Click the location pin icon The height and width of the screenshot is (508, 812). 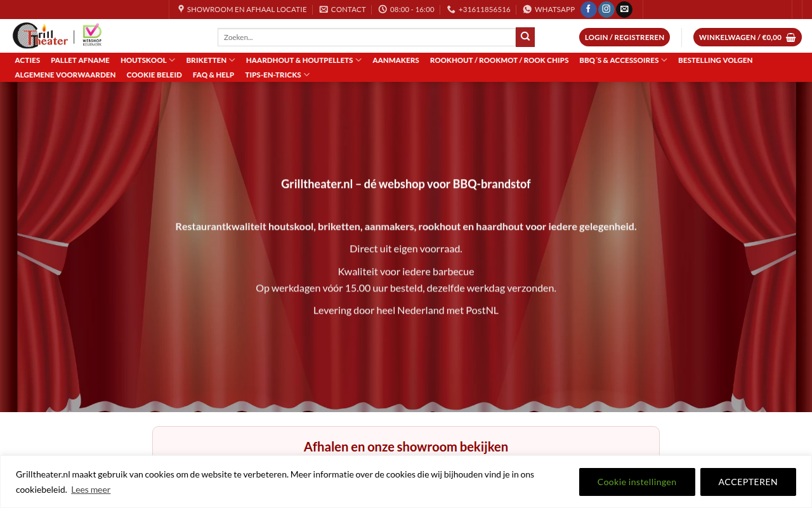tap(181, 10)
